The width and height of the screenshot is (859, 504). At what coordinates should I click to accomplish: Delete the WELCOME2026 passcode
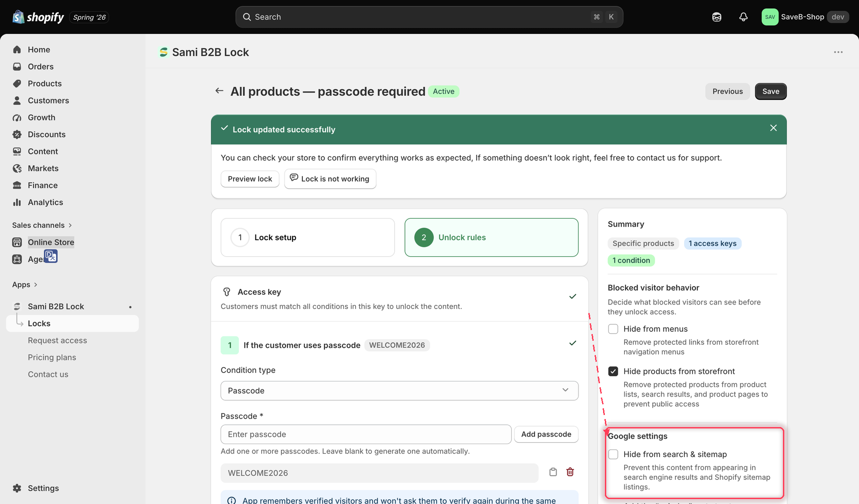(570, 472)
